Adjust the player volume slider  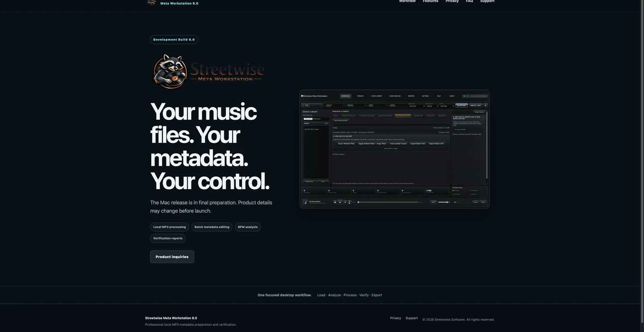point(444,202)
